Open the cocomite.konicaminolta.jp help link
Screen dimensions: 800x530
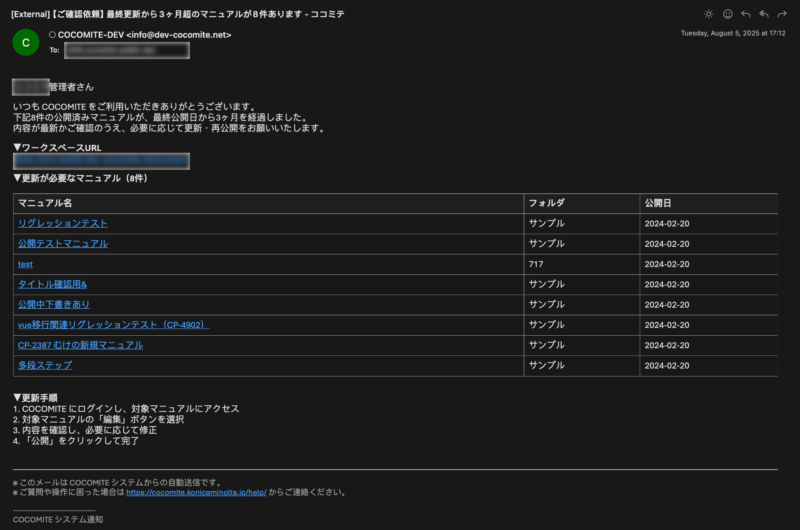tap(203, 492)
